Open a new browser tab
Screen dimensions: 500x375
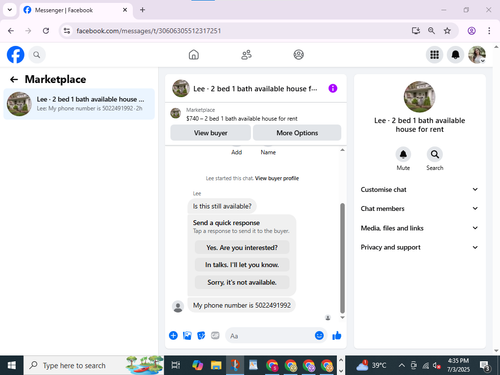142,10
